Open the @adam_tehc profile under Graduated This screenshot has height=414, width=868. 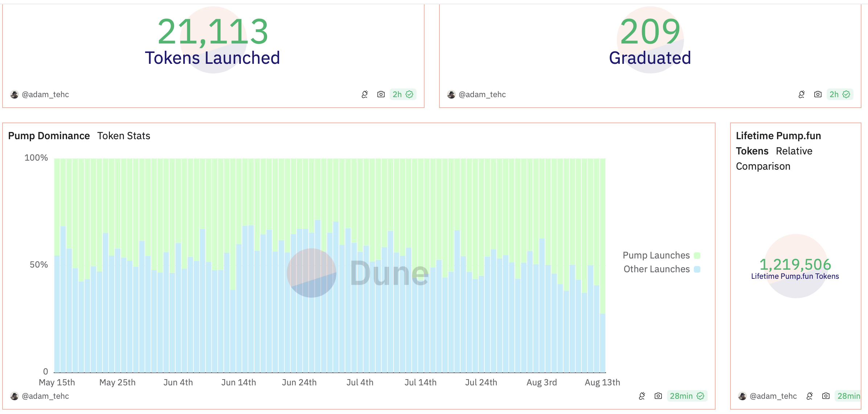pos(482,94)
